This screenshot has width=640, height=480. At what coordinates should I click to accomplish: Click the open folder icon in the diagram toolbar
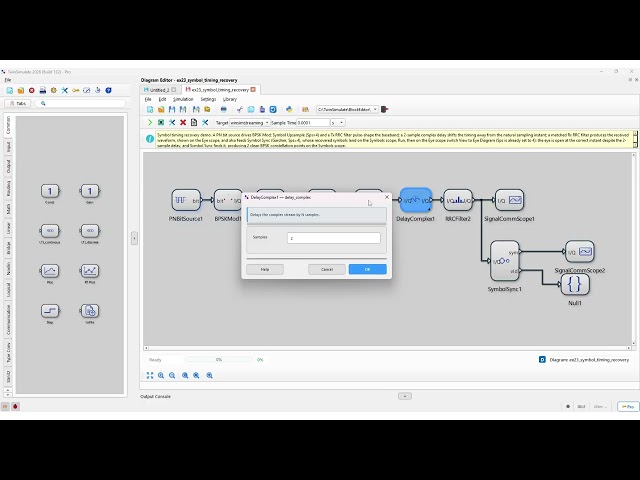pos(161,109)
